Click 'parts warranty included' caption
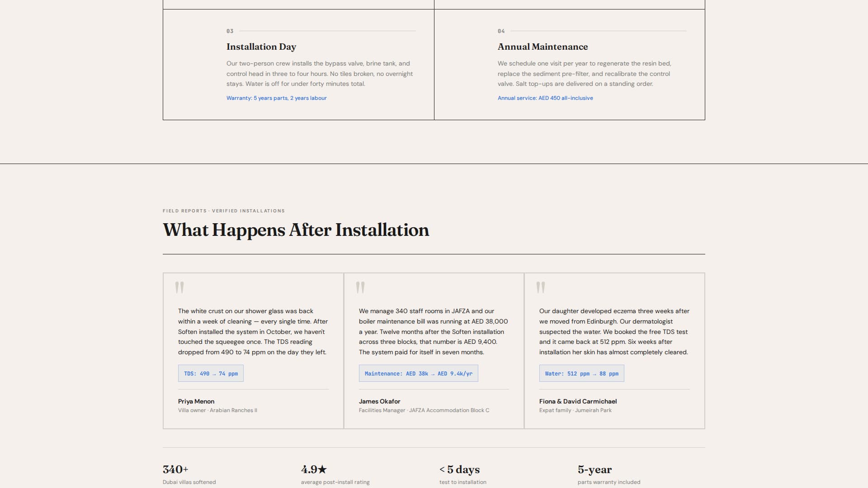868x488 pixels. [609, 482]
